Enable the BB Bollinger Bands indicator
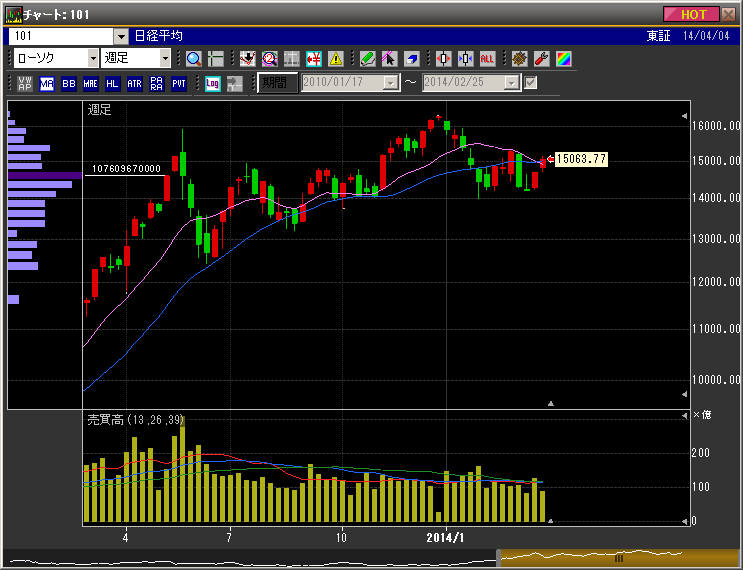The width and height of the screenshot is (743, 570). pyautogui.click(x=69, y=83)
